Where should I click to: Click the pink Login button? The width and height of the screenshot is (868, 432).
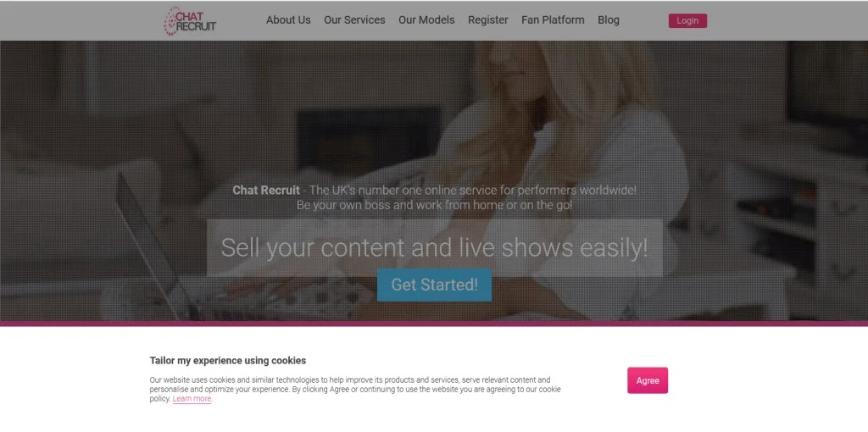click(x=687, y=20)
